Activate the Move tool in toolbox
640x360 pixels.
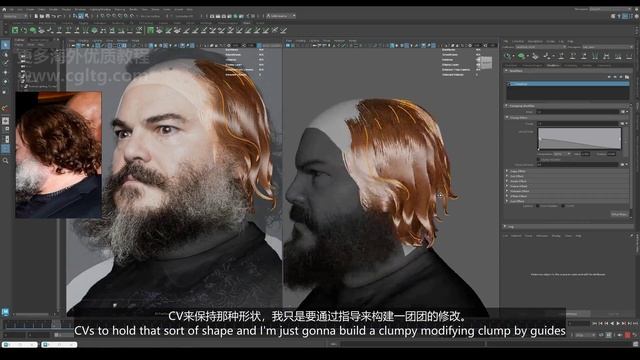(5, 72)
